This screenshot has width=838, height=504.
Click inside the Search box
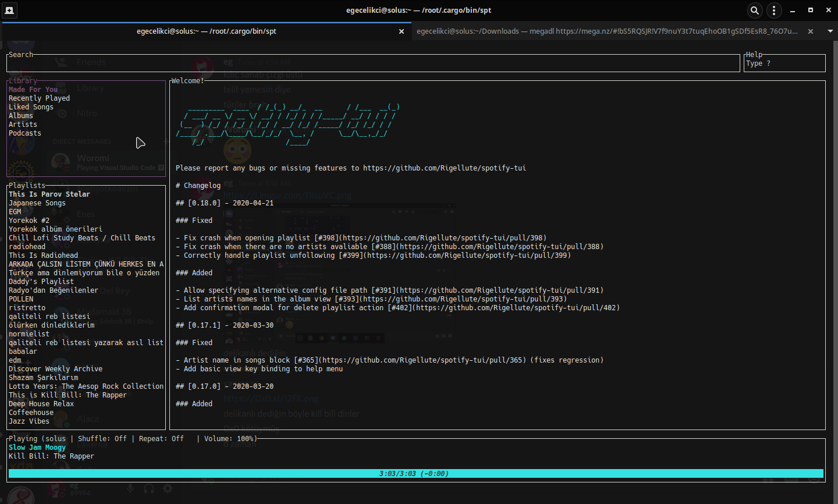[373, 63]
